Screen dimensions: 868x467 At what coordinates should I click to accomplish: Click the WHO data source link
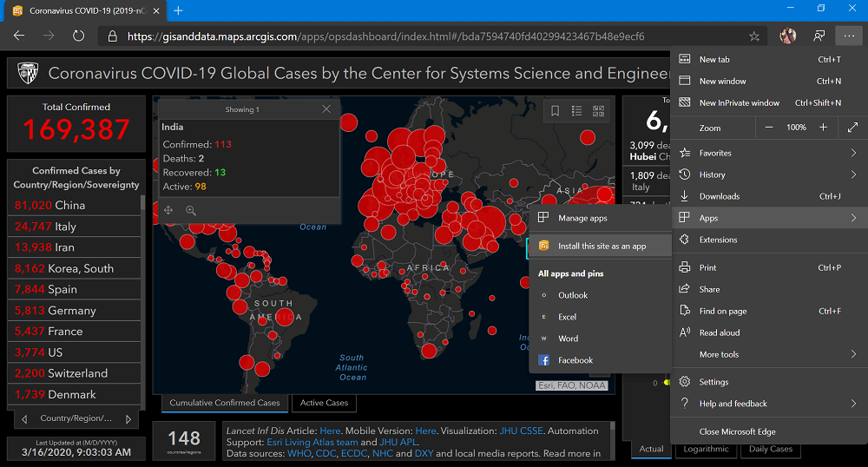tap(299, 453)
